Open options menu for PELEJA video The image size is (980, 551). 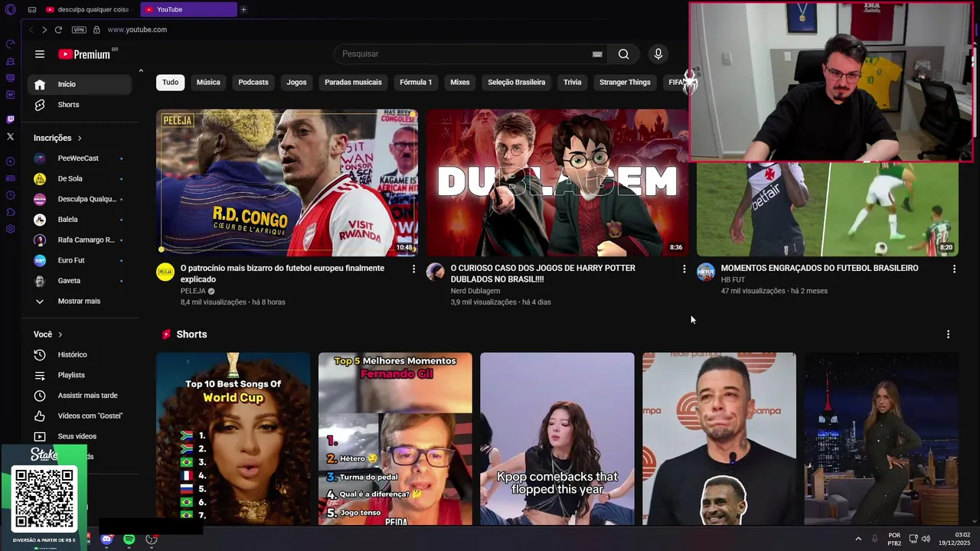(x=413, y=269)
